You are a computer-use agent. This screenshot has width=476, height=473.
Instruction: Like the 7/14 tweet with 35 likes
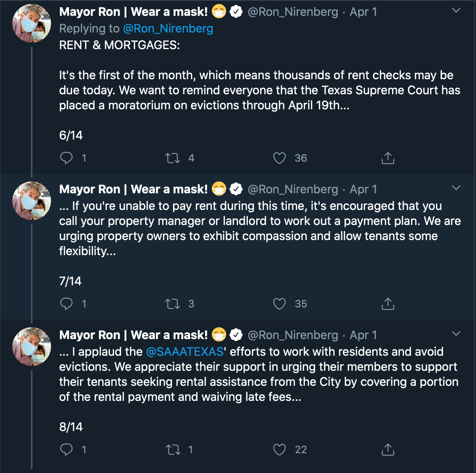280,304
